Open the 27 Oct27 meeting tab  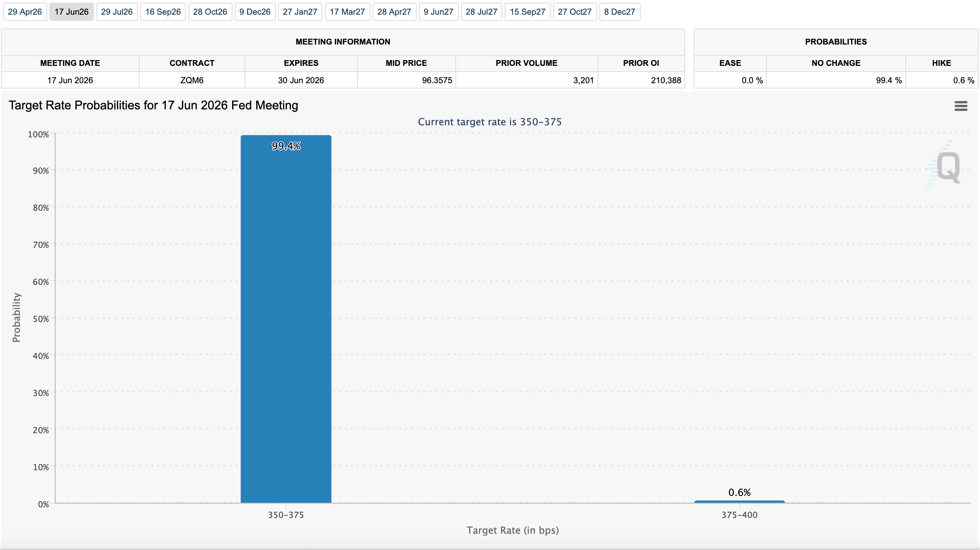[574, 12]
